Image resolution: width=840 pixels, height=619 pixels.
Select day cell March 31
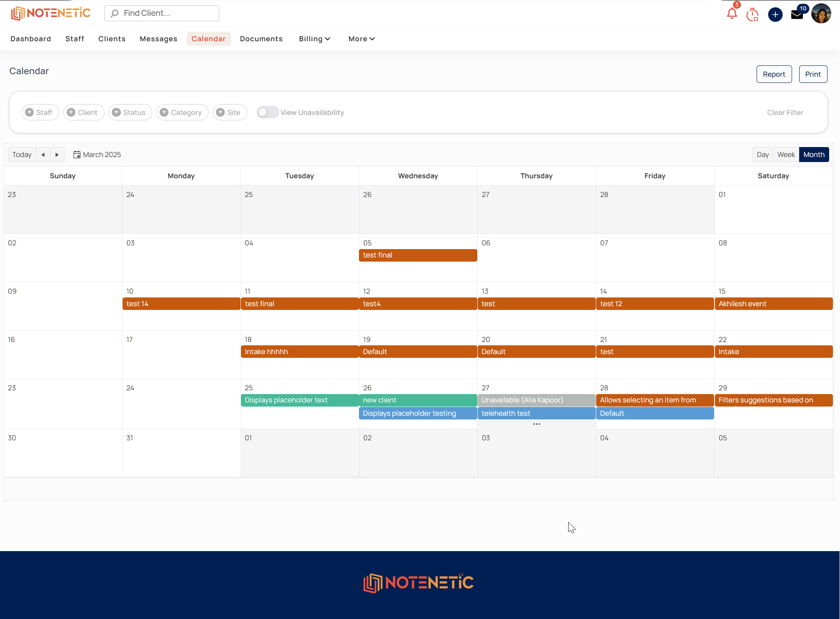pos(181,453)
